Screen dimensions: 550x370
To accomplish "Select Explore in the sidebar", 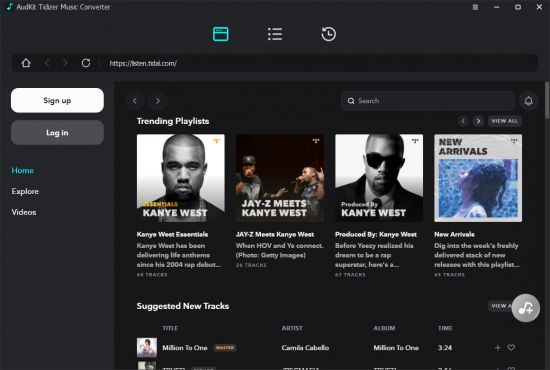I will pyautogui.click(x=25, y=191).
